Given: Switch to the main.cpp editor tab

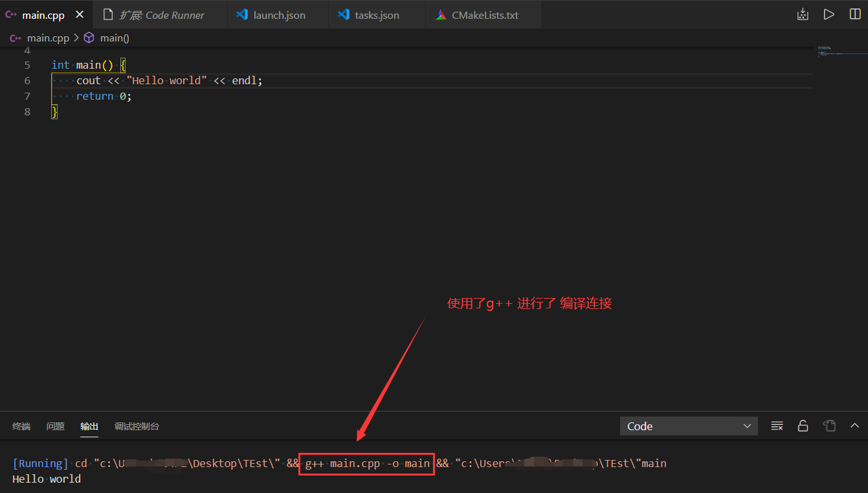Looking at the screenshot, I should (43, 15).
